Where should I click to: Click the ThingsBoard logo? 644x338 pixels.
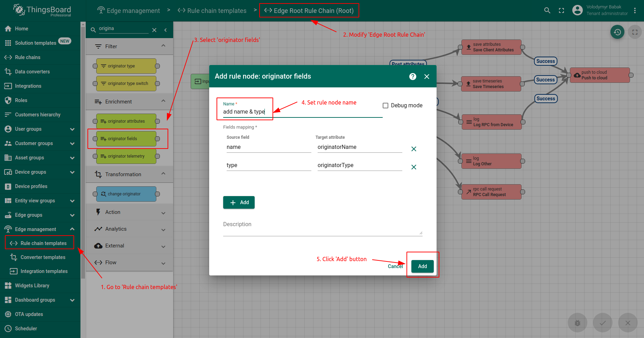tap(42, 10)
